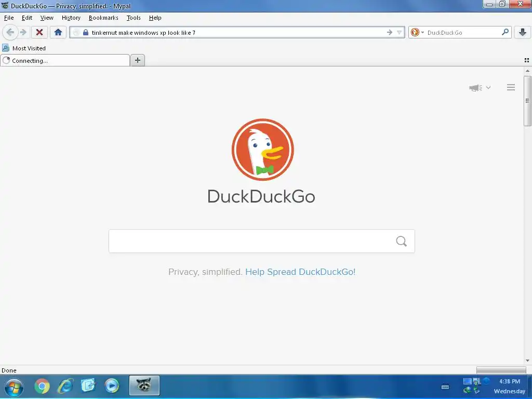Click the scrollbar up arrow
The width and height of the screenshot is (532, 399).
(527, 71)
